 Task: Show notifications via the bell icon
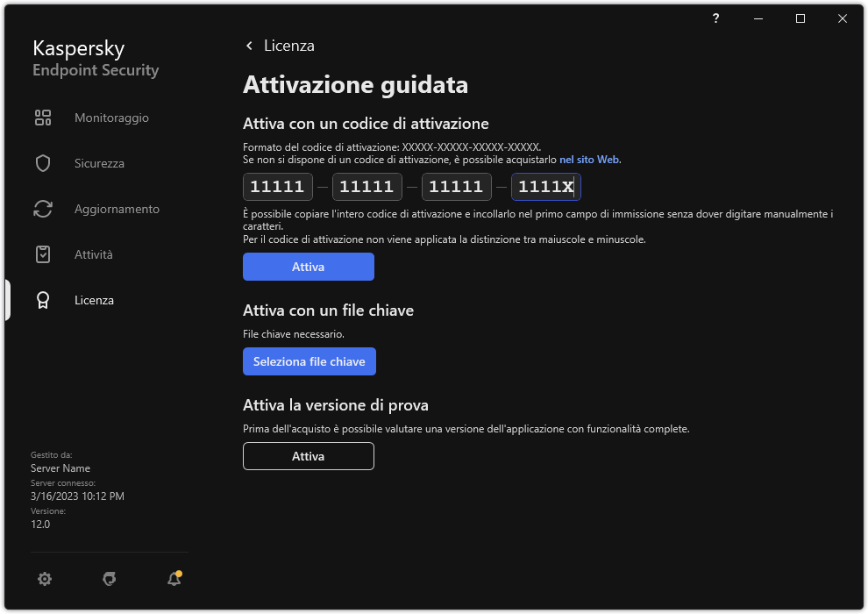174,578
